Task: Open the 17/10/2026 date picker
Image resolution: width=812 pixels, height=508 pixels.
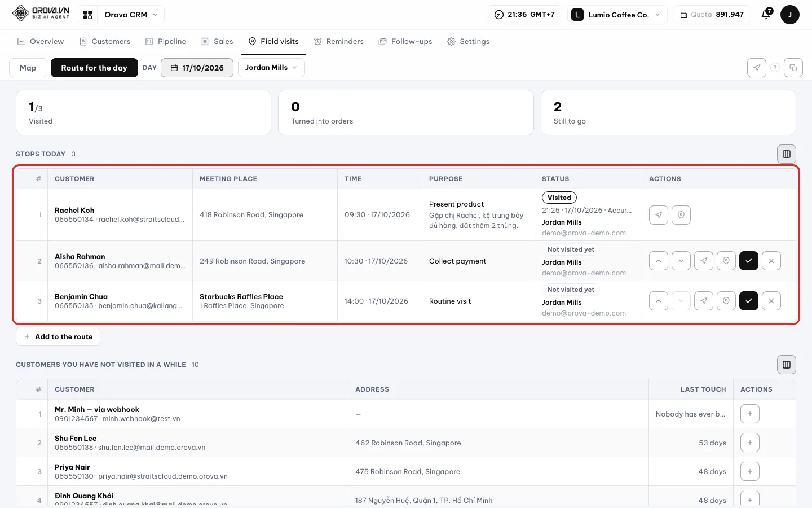Action: pyautogui.click(x=197, y=68)
